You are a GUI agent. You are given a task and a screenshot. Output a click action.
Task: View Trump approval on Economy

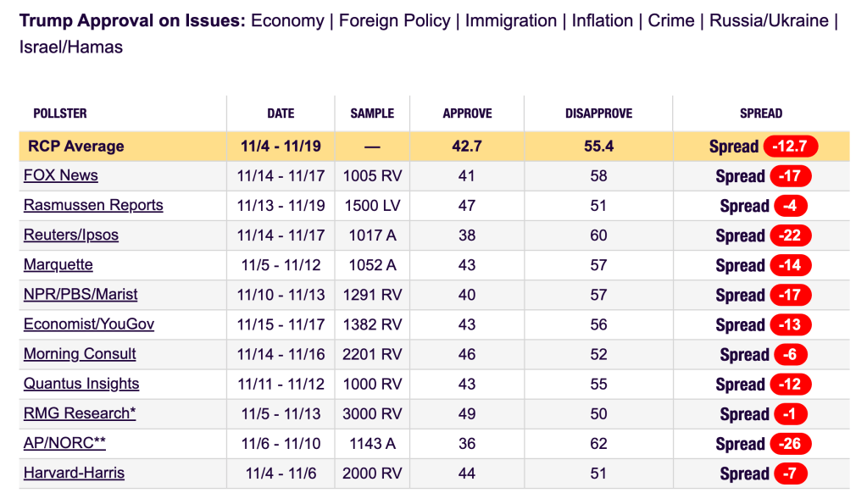[x=287, y=20]
